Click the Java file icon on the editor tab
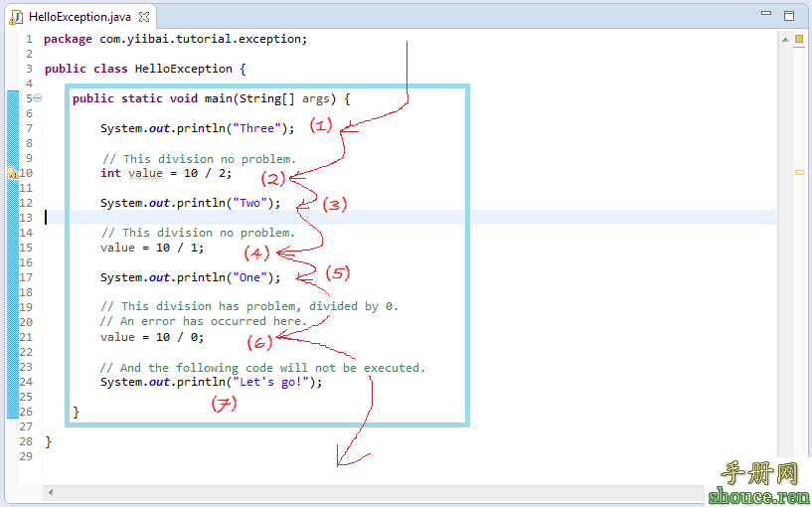Image resolution: width=812 pixels, height=507 pixels. [17, 17]
